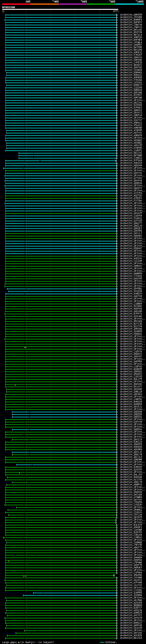Click hit label UniRef100_B6SJV1
The width and height of the screenshot is (146, 644).
point(131,153)
